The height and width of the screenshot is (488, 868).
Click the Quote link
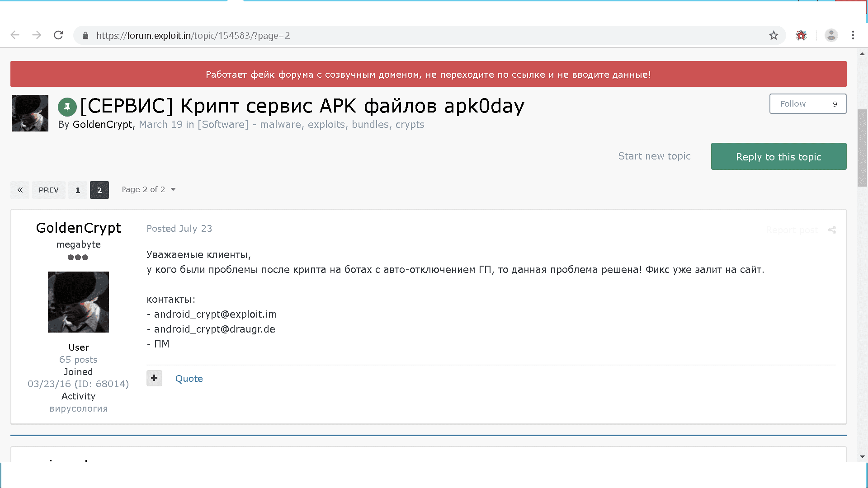click(189, 379)
